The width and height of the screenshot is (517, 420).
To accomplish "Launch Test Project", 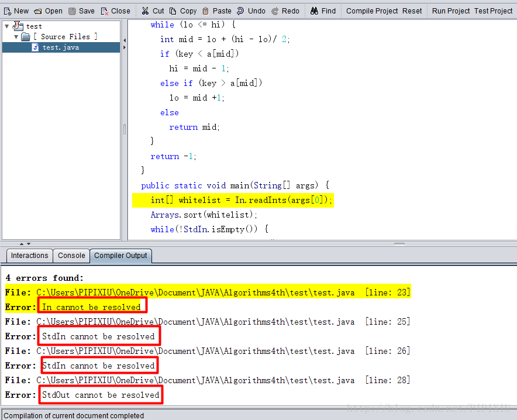I will (x=493, y=11).
